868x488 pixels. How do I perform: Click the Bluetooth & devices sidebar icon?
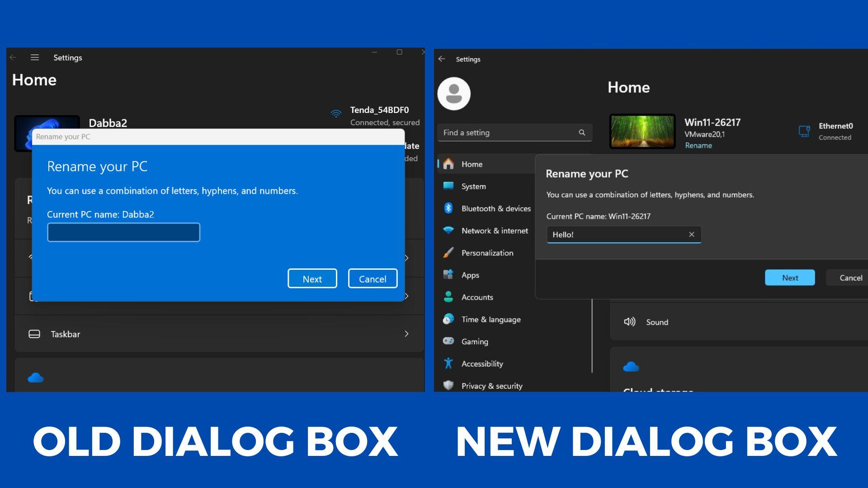click(x=448, y=208)
